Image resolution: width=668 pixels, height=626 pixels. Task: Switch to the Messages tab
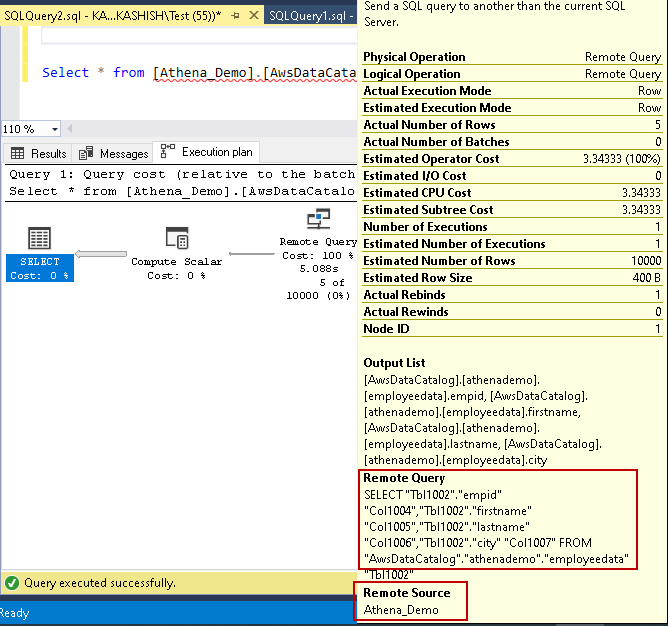pos(113,153)
